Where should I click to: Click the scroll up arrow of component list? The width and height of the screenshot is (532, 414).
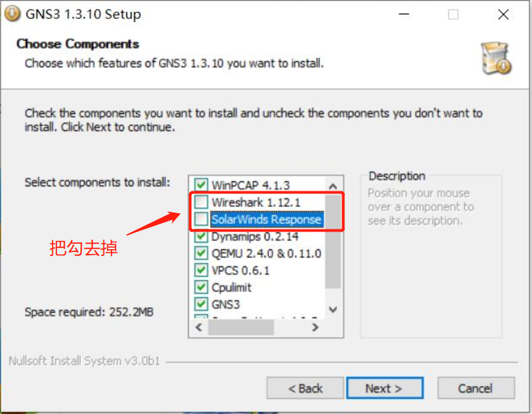coord(333,186)
